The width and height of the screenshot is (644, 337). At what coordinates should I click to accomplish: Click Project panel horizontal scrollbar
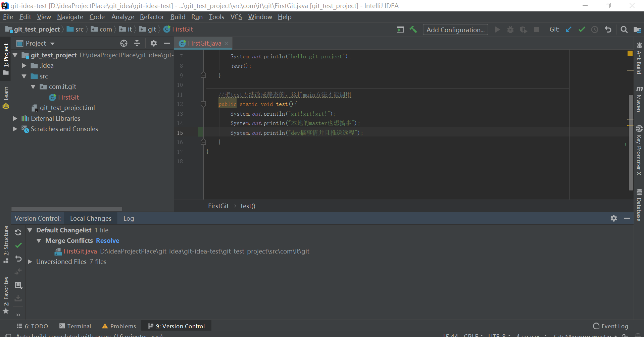click(67, 209)
